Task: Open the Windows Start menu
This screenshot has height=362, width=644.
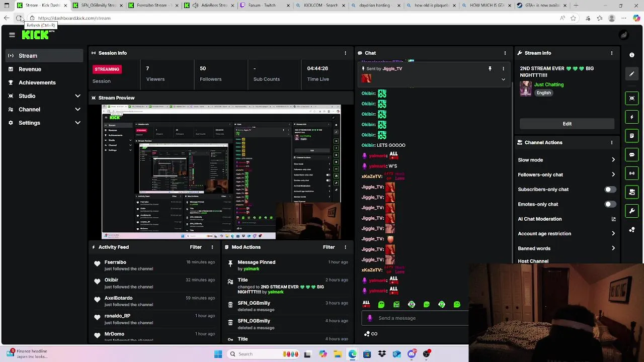Action: click(x=218, y=354)
